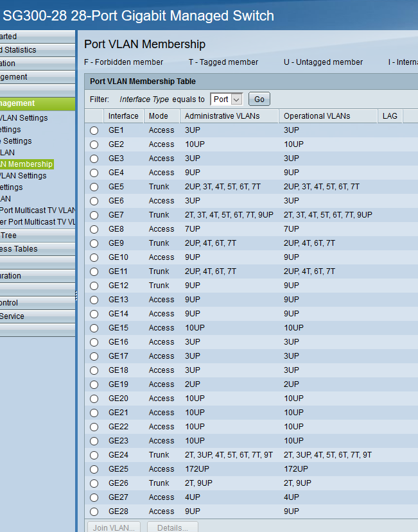This screenshot has height=532, width=418.
Task: Open Port VLAN Membership in sidebar
Action: click(x=26, y=164)
